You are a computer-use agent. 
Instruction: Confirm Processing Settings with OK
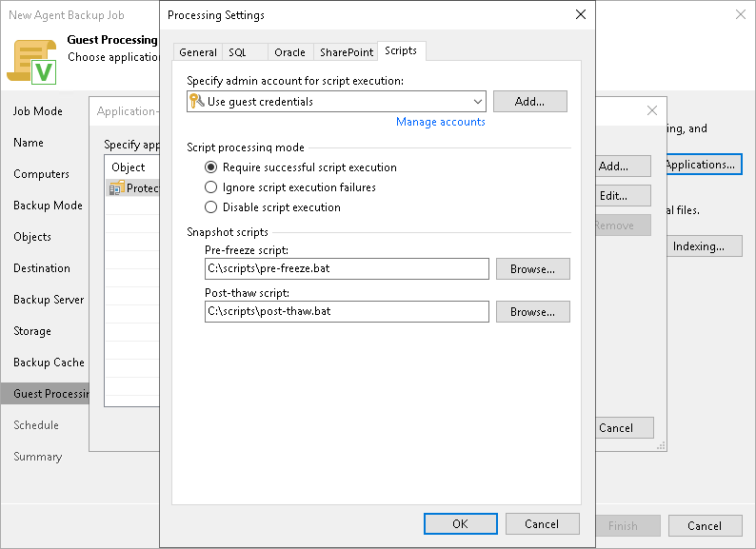[460, 524]
